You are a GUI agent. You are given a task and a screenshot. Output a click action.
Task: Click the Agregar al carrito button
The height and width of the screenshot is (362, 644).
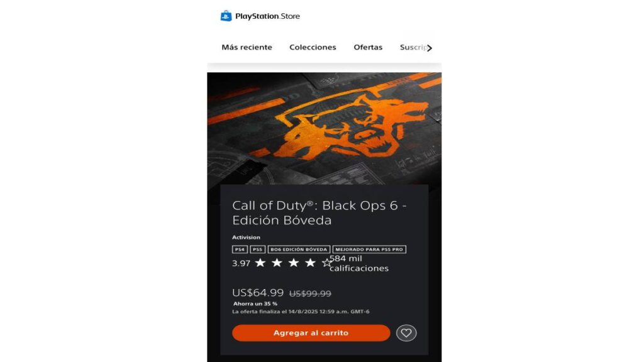(311, 333)
